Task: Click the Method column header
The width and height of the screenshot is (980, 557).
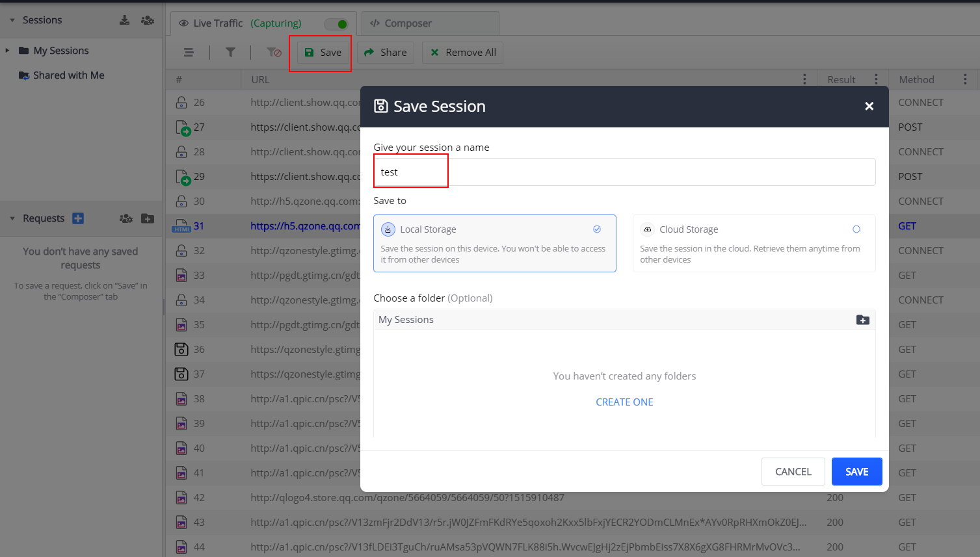Action: tap(917, 80)
